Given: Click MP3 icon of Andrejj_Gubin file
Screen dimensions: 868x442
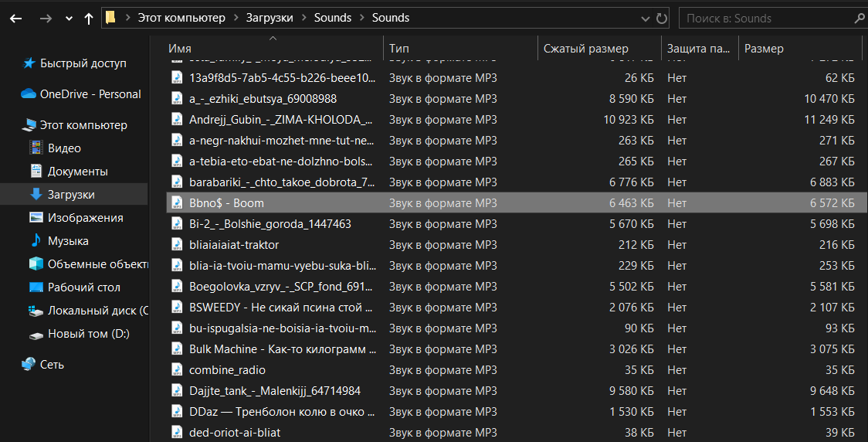Looking at the screenshot, I should (x=177, y=120).
